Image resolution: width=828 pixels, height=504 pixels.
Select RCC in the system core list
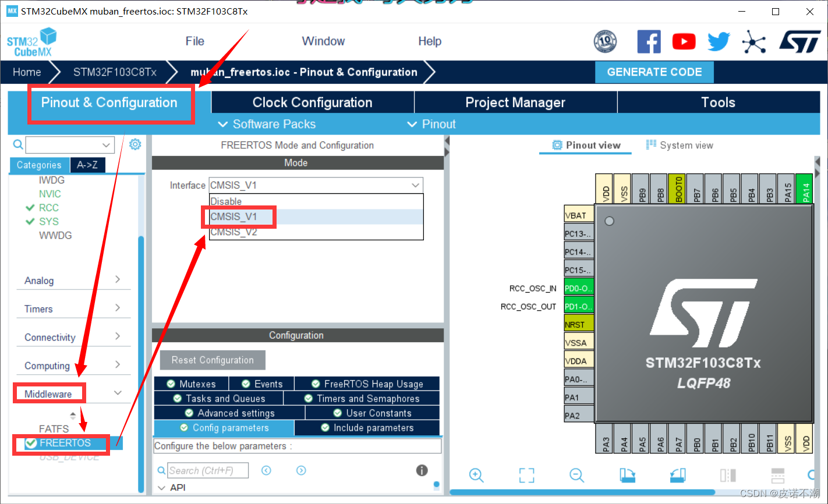pyautogui.click(x=49, y=208)
